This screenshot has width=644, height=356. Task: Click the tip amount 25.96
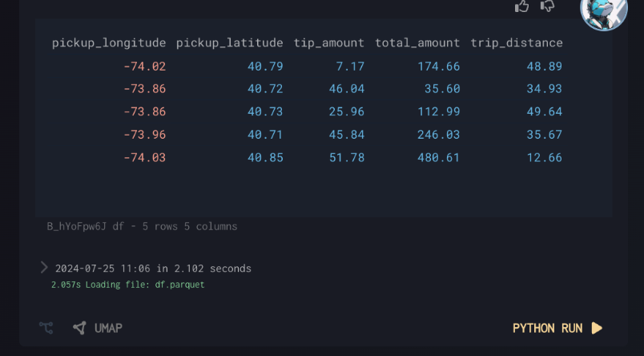click(x=347, y=111)
